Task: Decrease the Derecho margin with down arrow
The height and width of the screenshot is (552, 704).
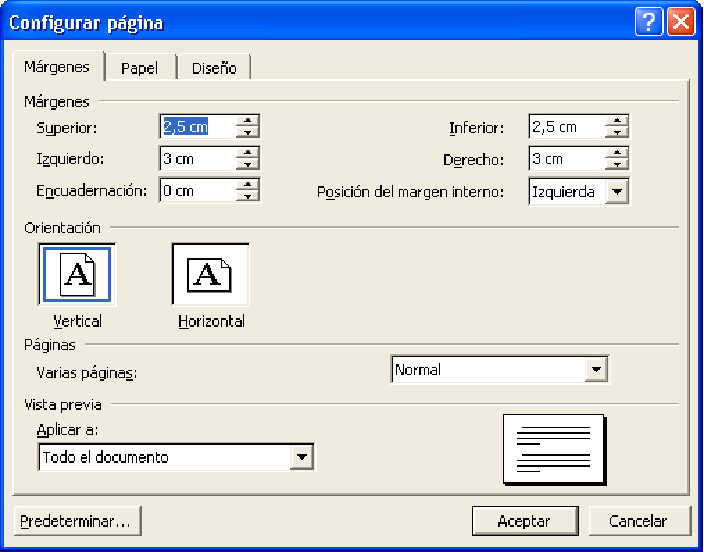Action: (617, 164)
